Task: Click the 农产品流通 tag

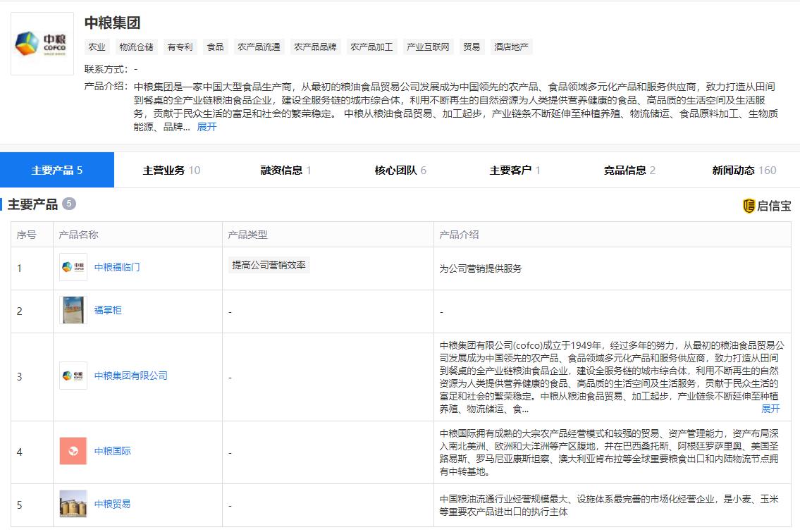Action: (x=259, y=47)
